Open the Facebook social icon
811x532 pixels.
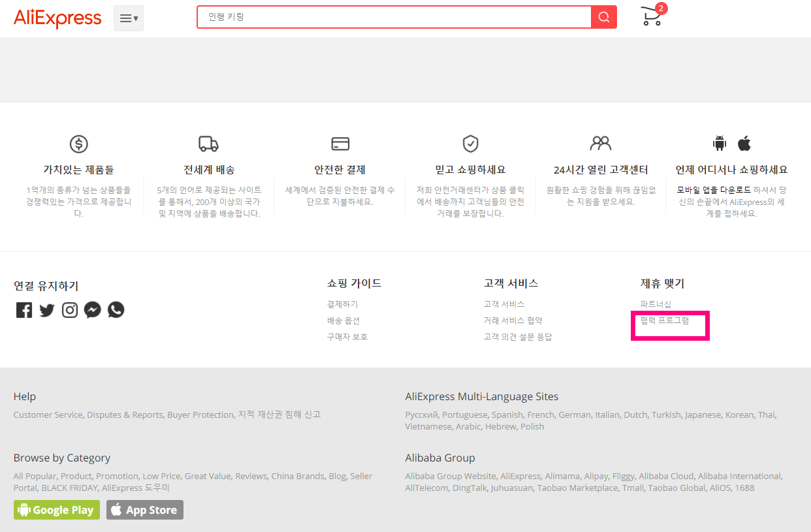click(24, 310)
